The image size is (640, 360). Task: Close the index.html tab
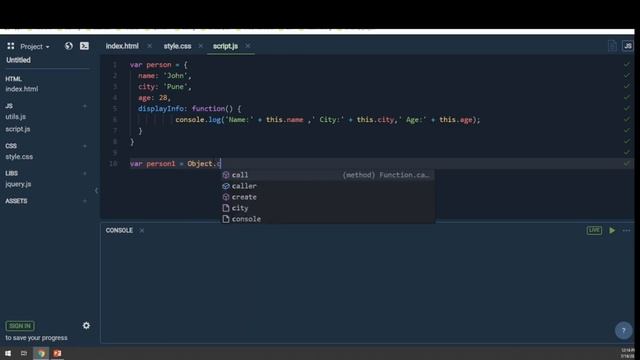tap(149, 46)
